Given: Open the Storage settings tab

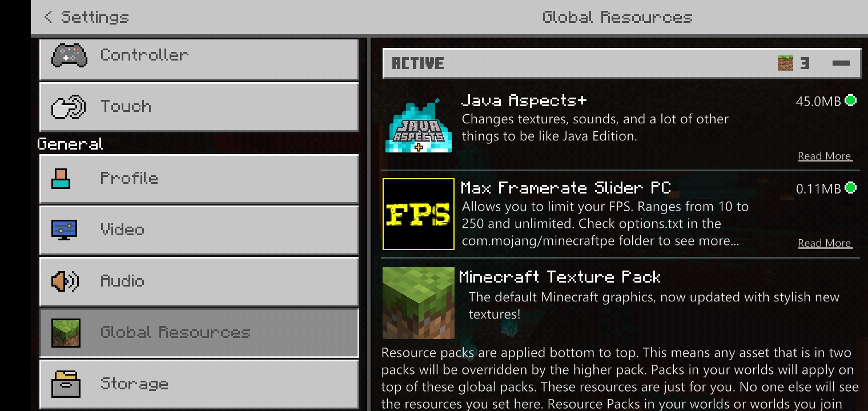Looking at the screenshot, I should coord(199,384).
